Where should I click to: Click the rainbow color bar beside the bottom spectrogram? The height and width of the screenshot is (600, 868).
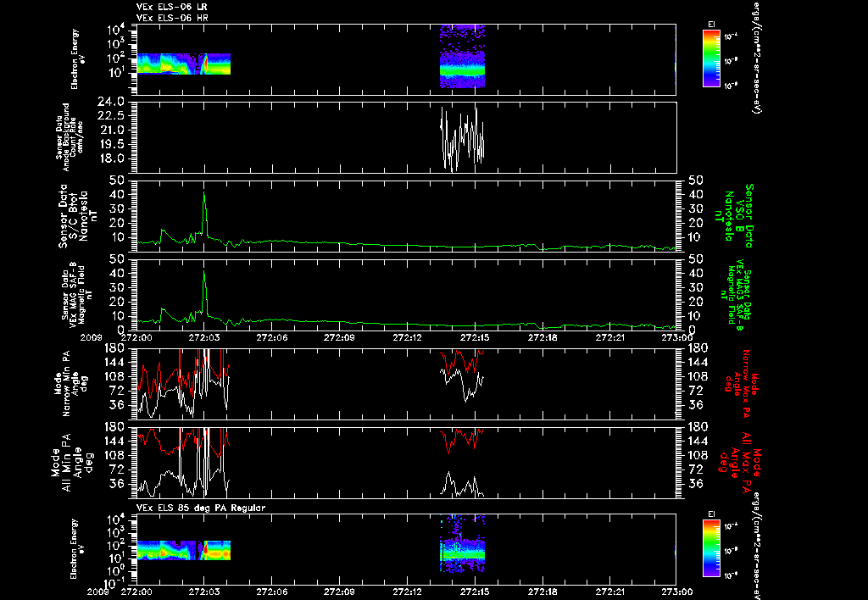tap(711, 548)
